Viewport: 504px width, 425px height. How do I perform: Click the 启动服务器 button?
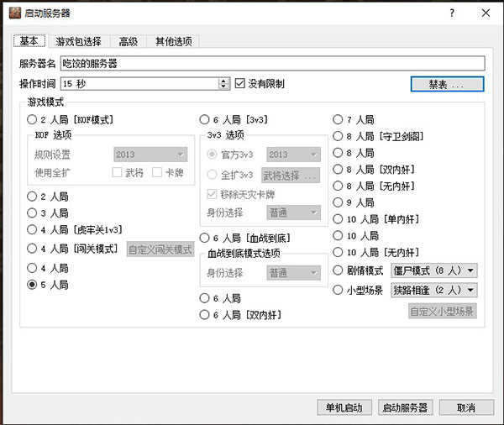point(406,407)
